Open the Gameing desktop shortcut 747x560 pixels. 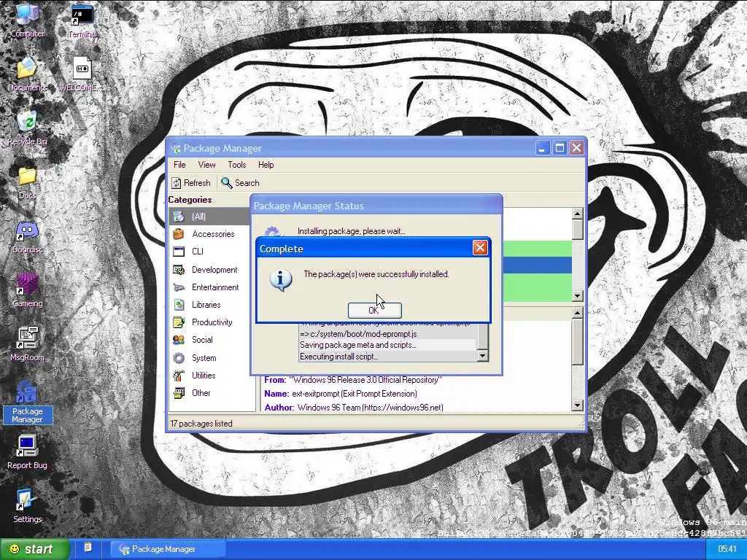pyautogui.click(x=27, y=290)
